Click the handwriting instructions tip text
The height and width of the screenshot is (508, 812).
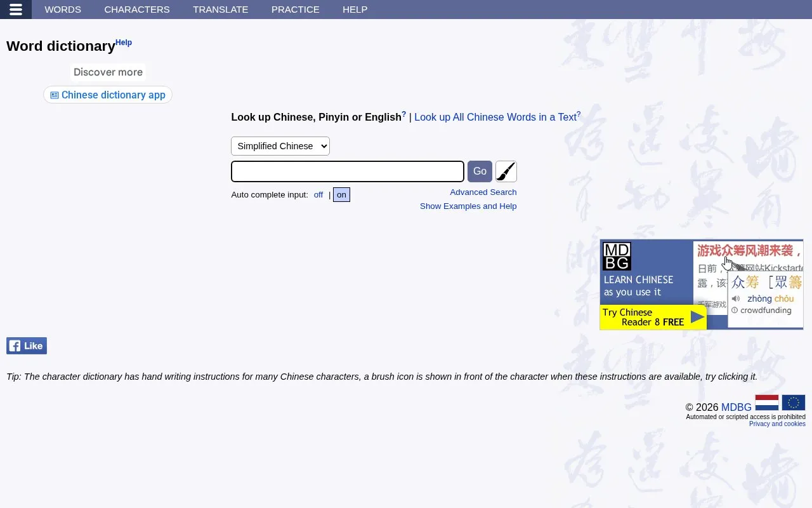(x=382, y=377)
